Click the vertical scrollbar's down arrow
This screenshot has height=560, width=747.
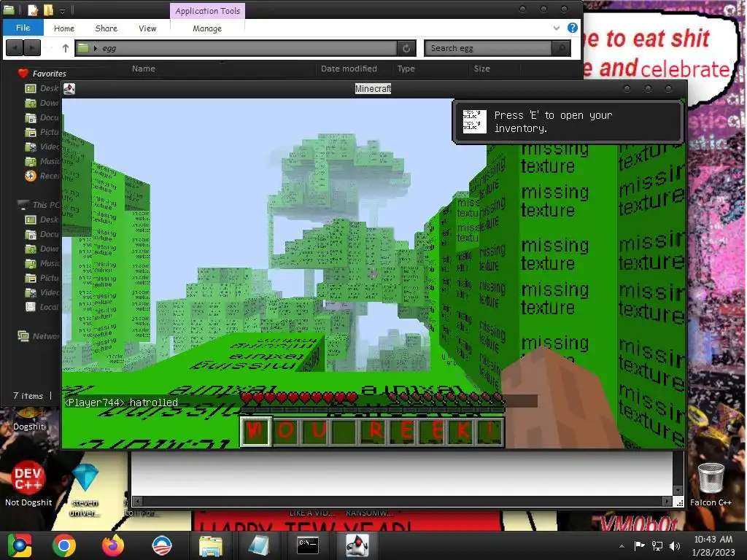(678, 491)
